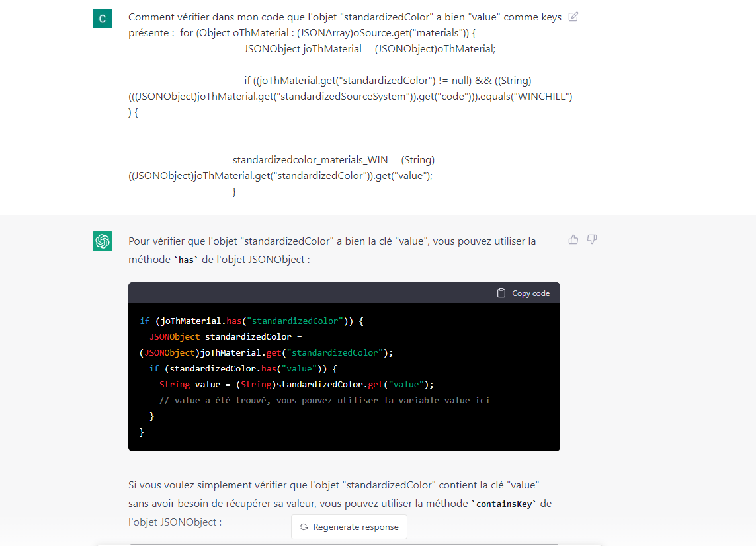
Task: Click the text "standardizedcolor_materials_WIN = (String)"
Action: coord(333,159)
